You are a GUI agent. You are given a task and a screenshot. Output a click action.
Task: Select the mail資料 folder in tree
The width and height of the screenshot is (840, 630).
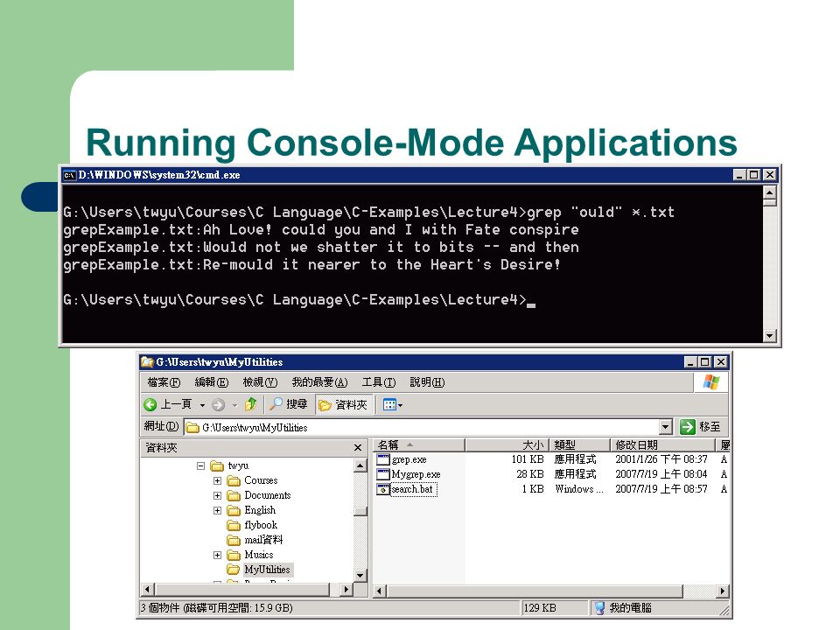tap(255, 540)
